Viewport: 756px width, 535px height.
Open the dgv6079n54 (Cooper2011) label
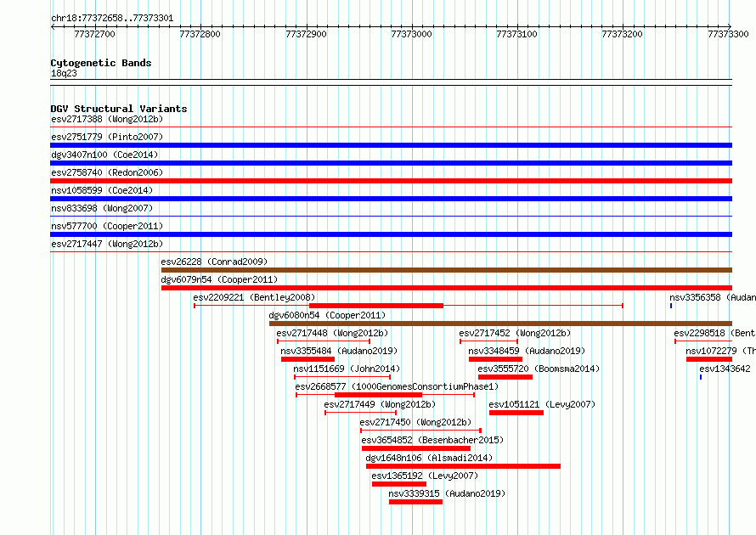219,279
